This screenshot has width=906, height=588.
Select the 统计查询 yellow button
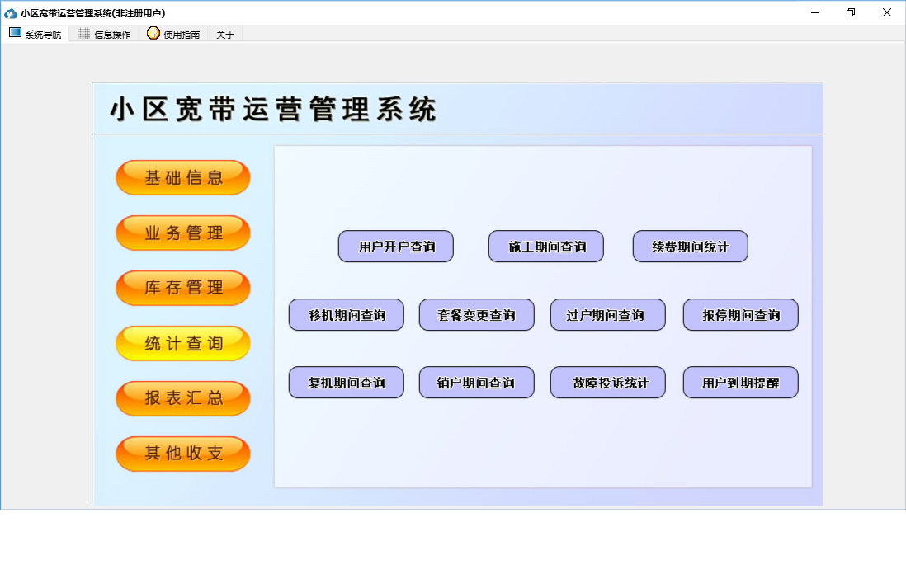(183, 343)
